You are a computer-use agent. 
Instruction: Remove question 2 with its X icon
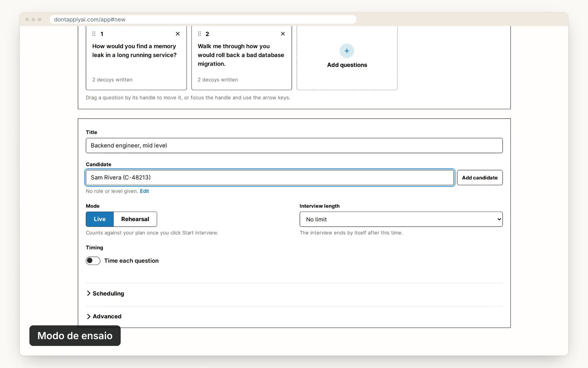click(283, 34)
